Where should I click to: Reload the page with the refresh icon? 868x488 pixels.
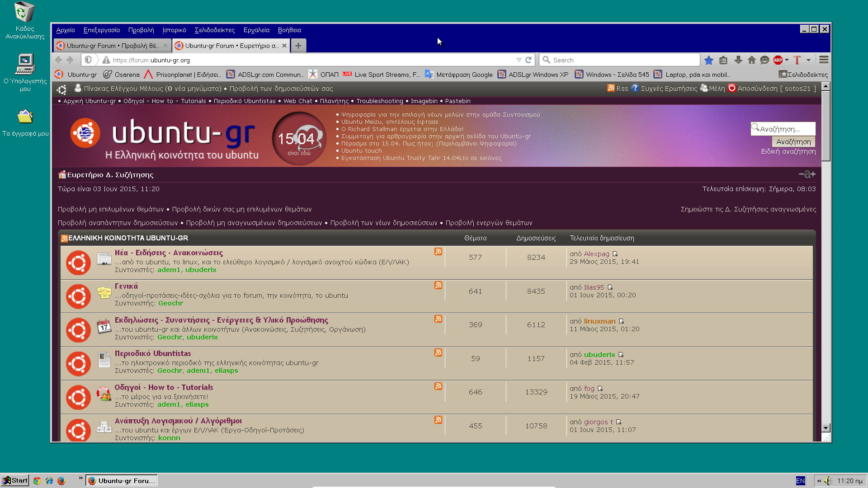(x=528, y=60)
